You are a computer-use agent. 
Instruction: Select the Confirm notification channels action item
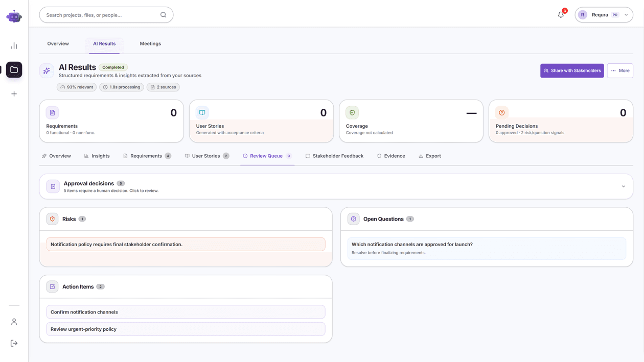tap(186, 312)
